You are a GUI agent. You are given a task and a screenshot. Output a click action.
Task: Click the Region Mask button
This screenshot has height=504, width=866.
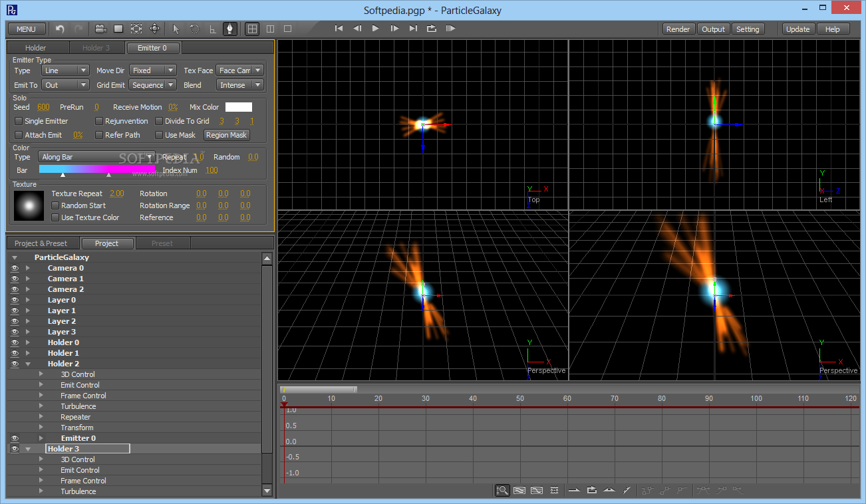[x=226, y=135]
